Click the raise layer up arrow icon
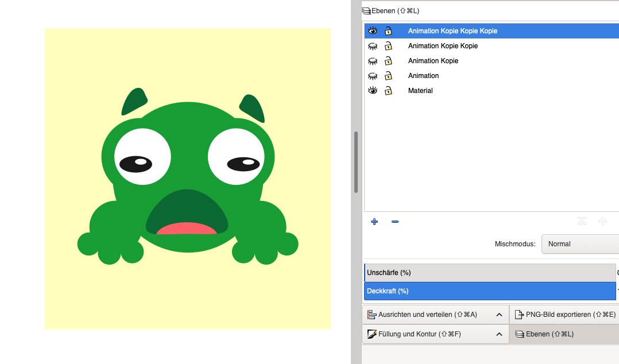 (602, 222)
